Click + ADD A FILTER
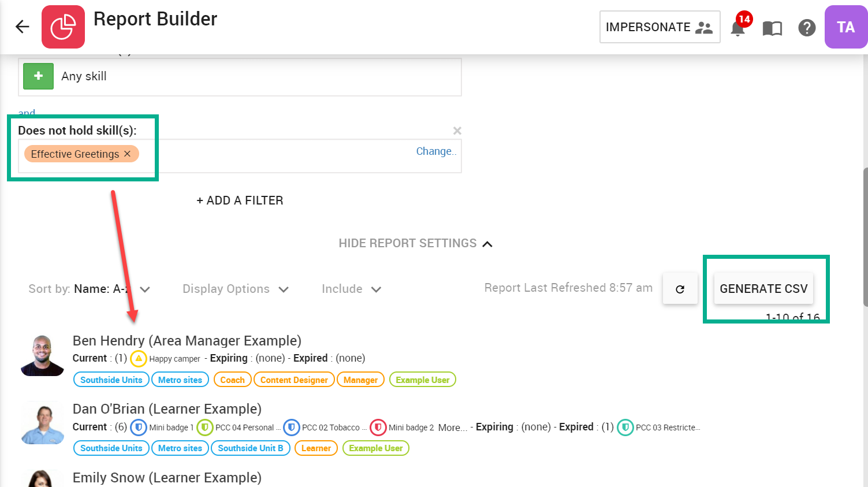 point(240,200)
